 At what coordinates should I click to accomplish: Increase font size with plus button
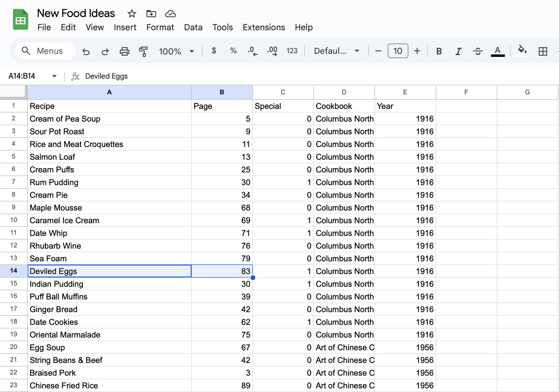click(x=417, y=51)
